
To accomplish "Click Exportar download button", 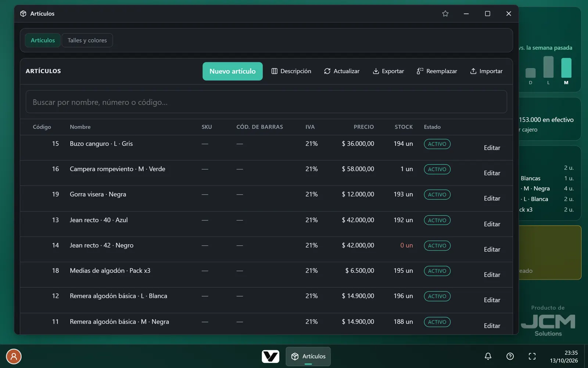I will tap(388, 71).
